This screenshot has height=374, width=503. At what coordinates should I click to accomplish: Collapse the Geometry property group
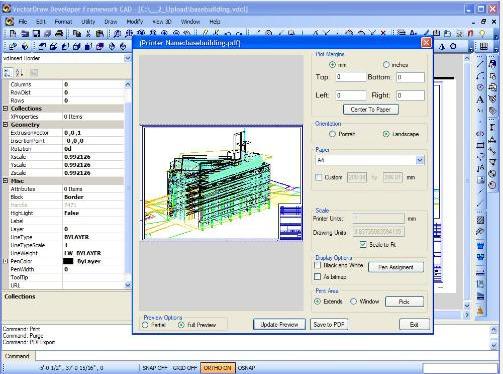click(x=5, y=125)
